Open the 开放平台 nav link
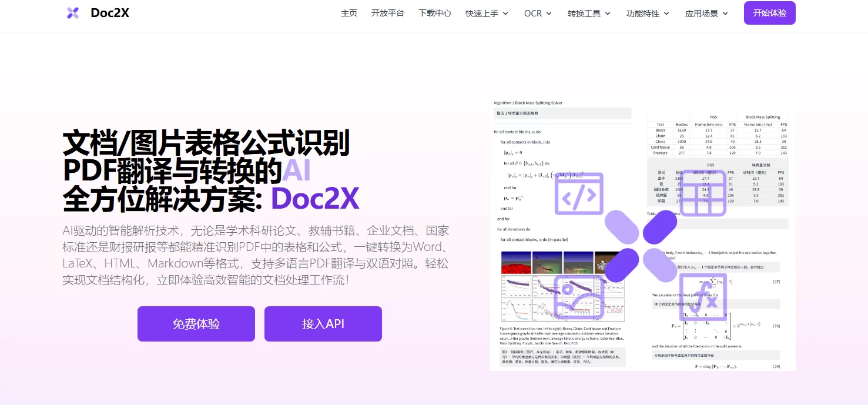The height and width of the screenshot is (405, 868). point(388,13)
